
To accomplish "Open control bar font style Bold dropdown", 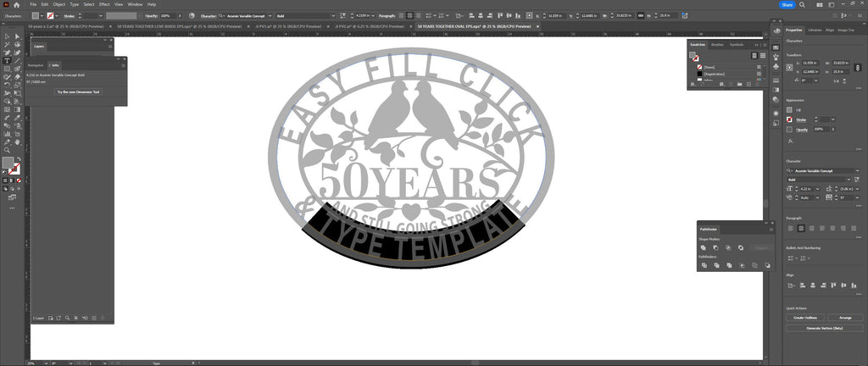I will pos(332,15).
